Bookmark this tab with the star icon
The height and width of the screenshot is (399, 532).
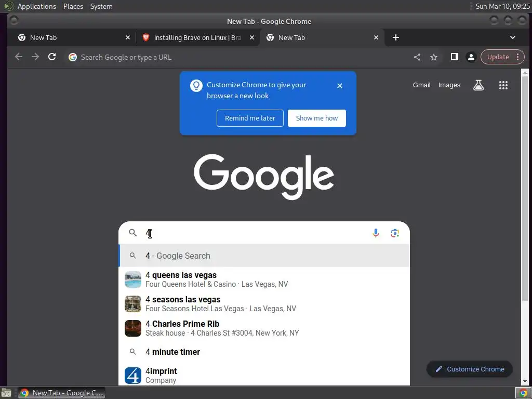tap(434, 57)
